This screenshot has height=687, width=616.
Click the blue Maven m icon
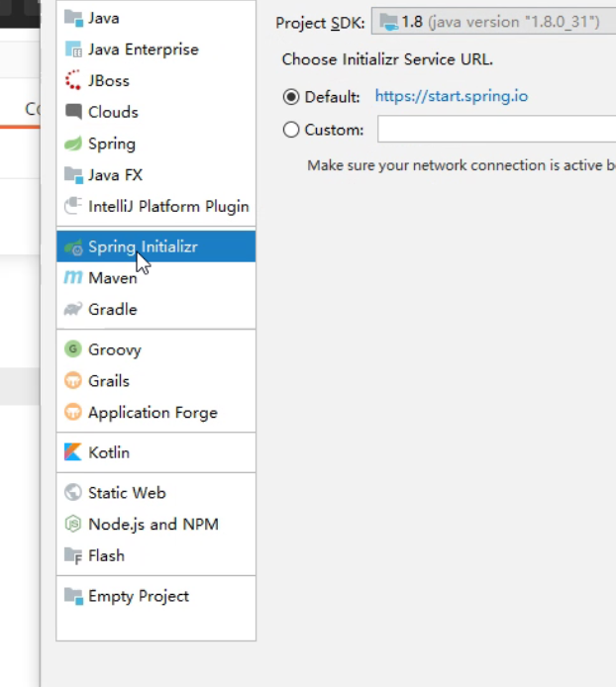click(73, 277)
